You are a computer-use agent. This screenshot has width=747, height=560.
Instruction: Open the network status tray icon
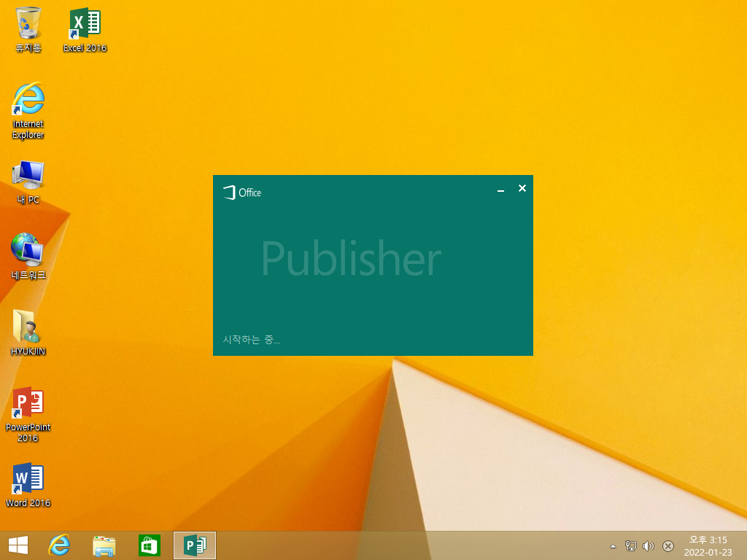coord(630,545)
